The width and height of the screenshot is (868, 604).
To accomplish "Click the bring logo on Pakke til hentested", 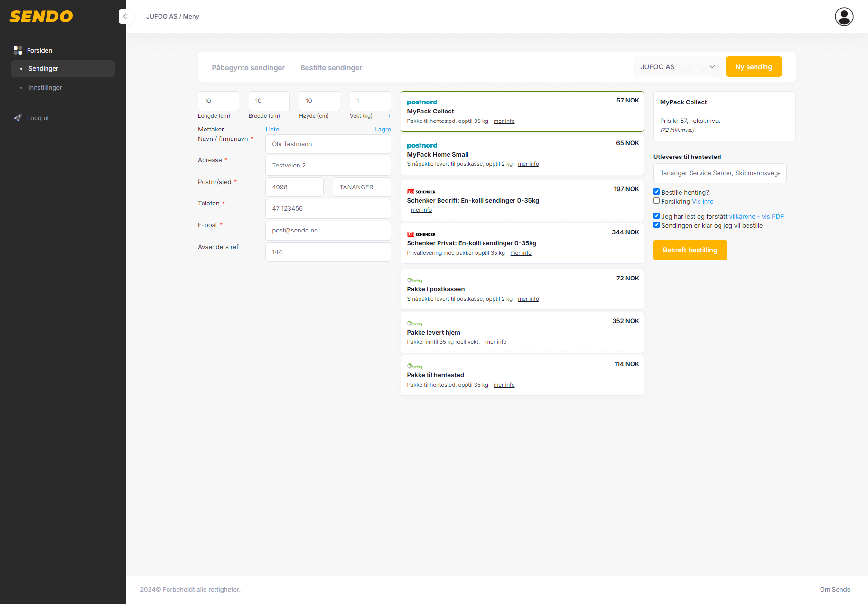I will (414, 366).
